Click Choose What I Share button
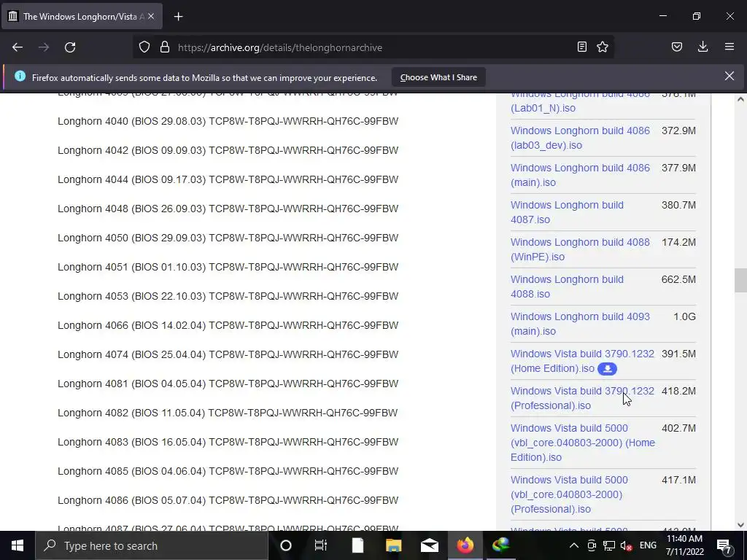Image resolution: width=747 pixels, height=560 pixels. [438, 77]
